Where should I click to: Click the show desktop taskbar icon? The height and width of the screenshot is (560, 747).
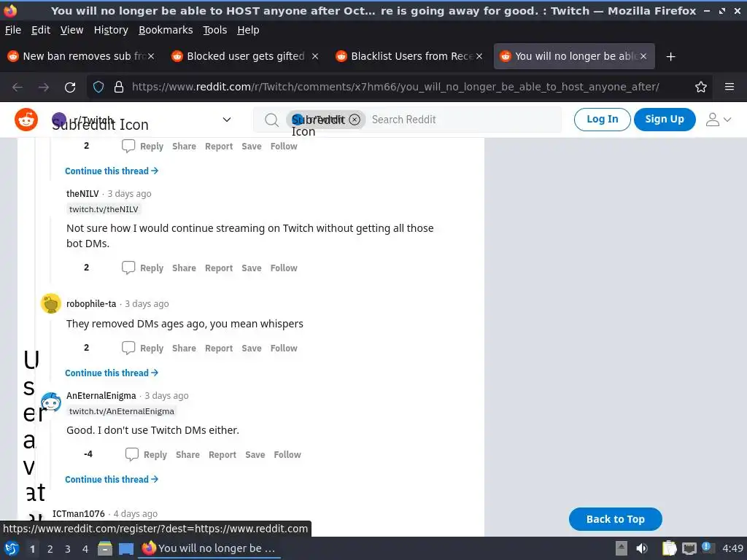126,548
